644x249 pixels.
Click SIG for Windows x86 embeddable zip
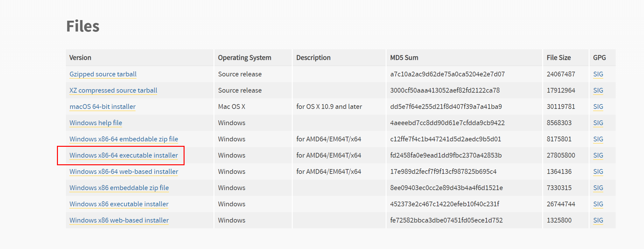(x=598, y=188)
